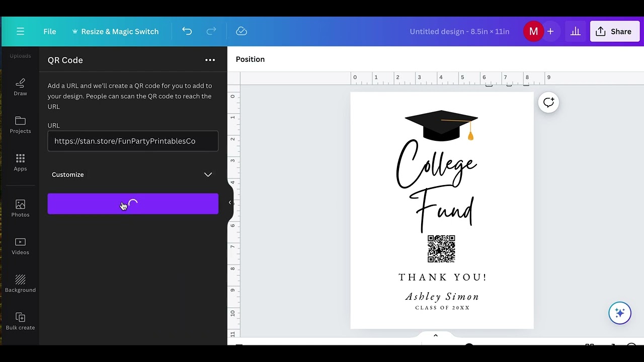644x362 pixels.
Task: Open the Apps grid tab
Action: click(x=20, y=162)
